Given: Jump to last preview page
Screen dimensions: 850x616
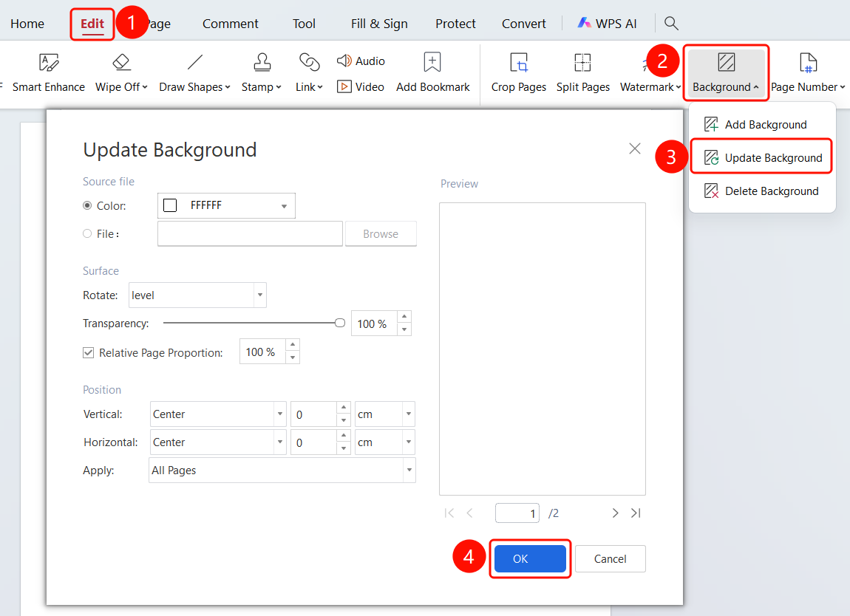Looking at the screenshot, I should [x=636, y=513].
